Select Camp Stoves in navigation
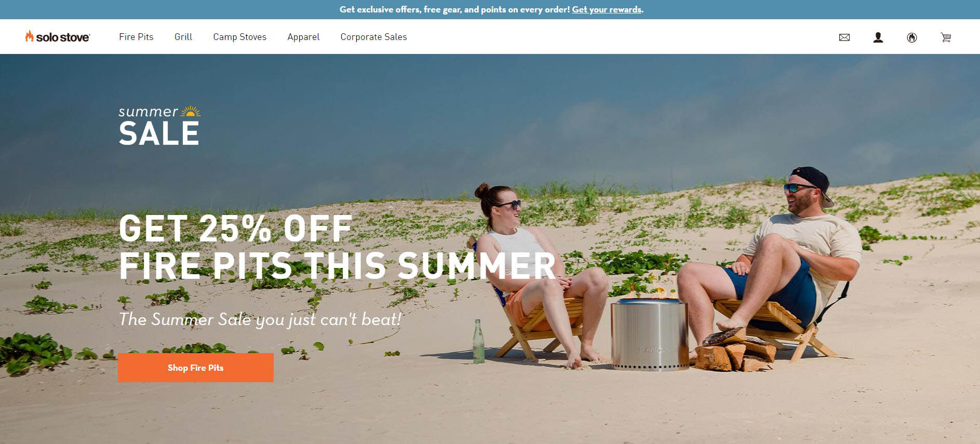This screenshot has width=980, height=444. point(239,37)
